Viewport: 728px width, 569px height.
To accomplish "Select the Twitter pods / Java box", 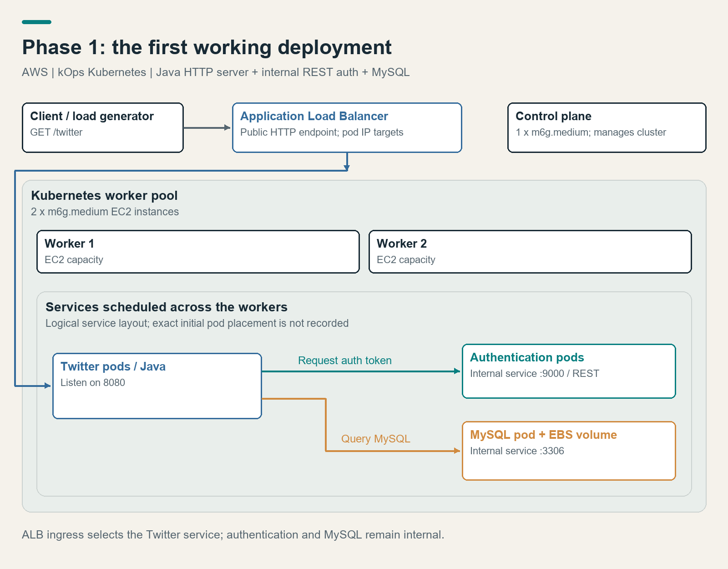I will tap(157, 386).
